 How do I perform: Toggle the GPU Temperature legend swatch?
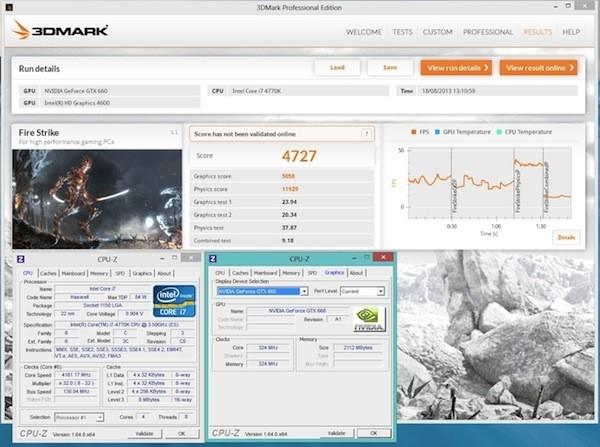[437, 132]
